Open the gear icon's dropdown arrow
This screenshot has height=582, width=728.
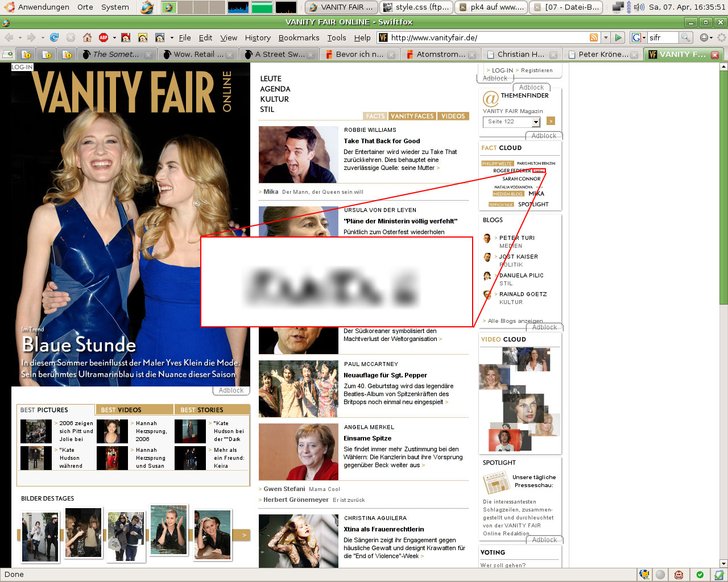point(711,38)
